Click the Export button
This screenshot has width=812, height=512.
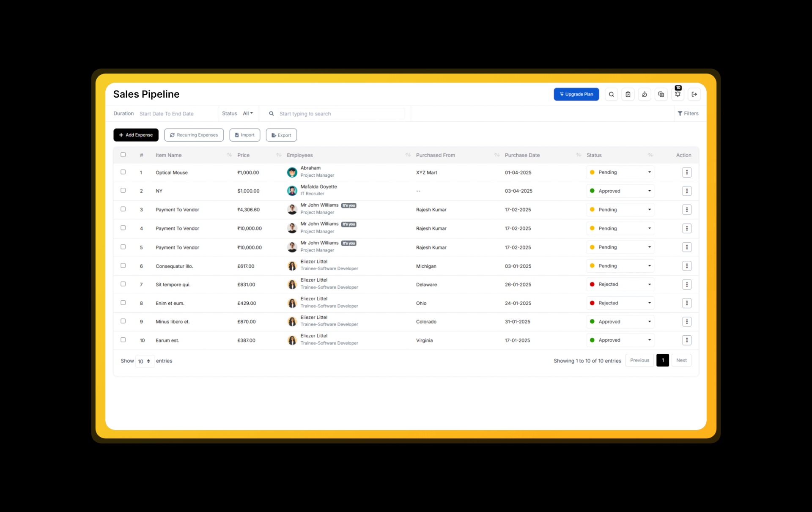pyautogui.click(x=281, y=135)
